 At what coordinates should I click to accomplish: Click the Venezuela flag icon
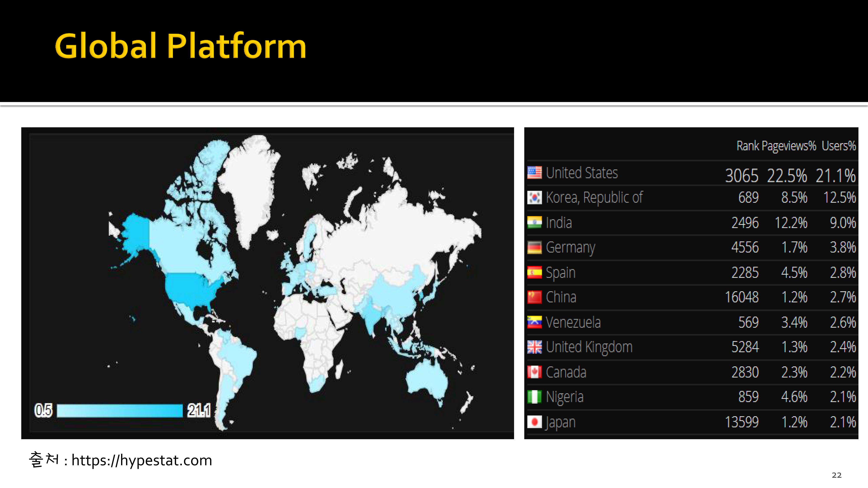point(534,322)
